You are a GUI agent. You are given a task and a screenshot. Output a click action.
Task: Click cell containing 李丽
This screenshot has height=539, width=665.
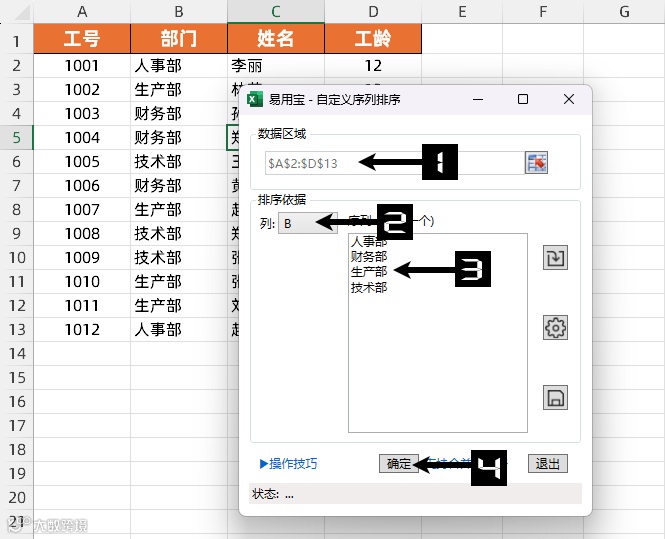pos(276,66)
